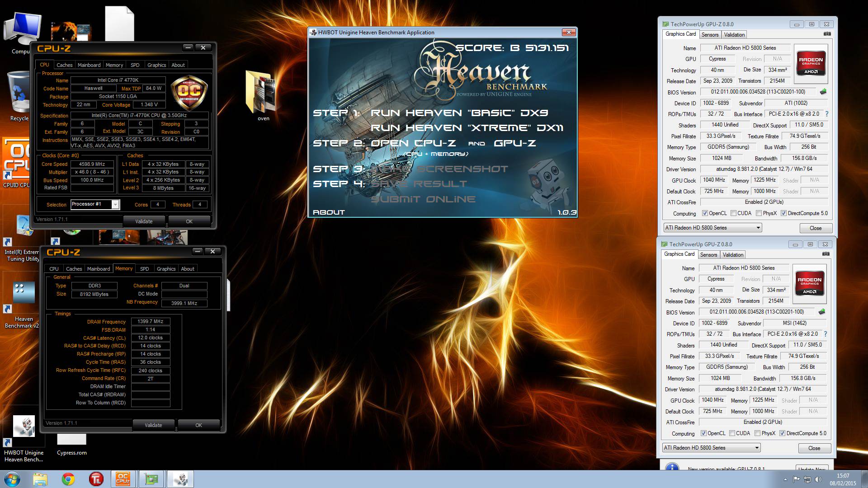The image size is (868, 488).
Task: Toggle DirectCompute 5.0 checkbox in bottom GPU-Z
Action: click(782, 433)
